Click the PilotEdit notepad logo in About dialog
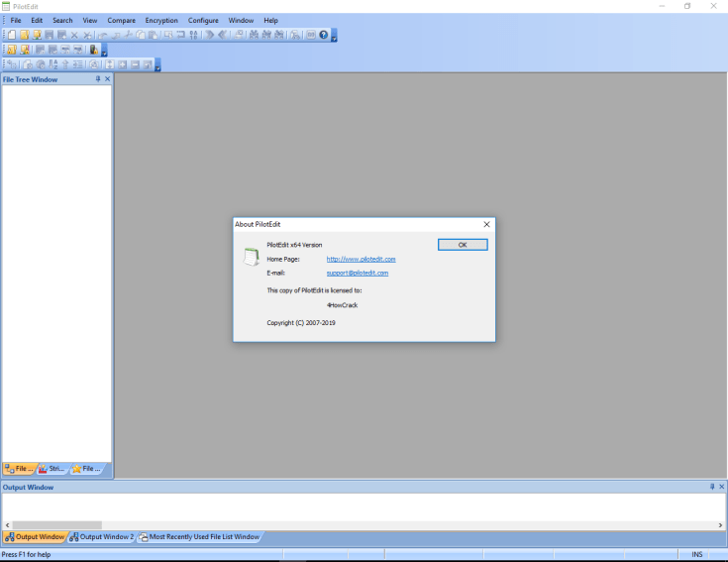This screenshot has height=562, width=728. pyautogui.click(x=252, y=257)
